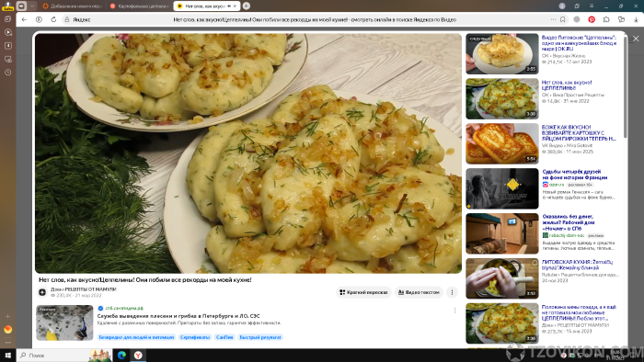The image size is (644, 362).
Task: Open the ad options three-dots menu
Action: [454, 311]
